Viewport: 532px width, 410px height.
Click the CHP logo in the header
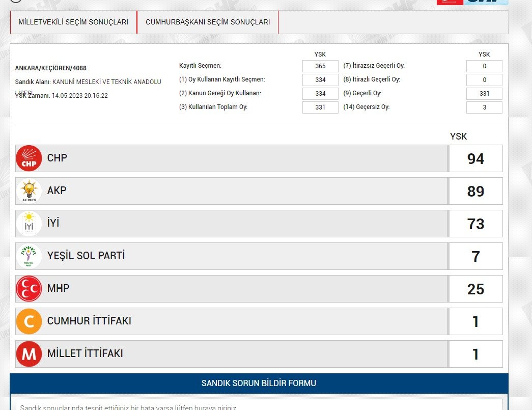472,2
